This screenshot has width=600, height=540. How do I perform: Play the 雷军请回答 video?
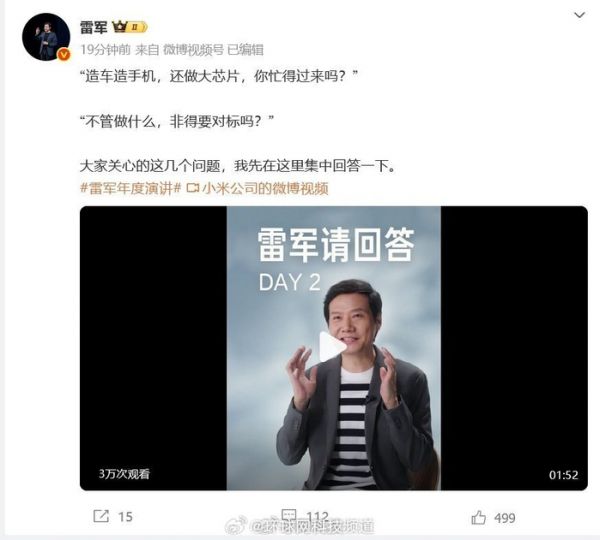[x=332, y=347]
